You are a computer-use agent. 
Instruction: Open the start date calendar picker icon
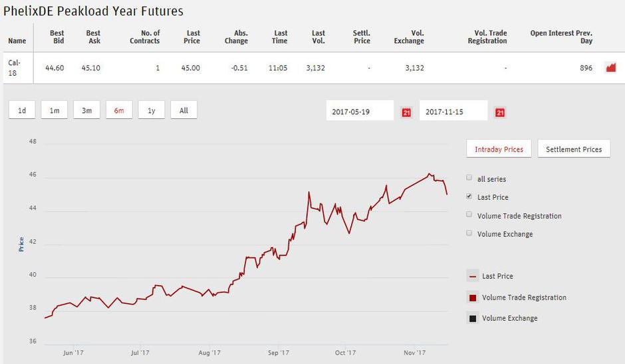[407, 112]
